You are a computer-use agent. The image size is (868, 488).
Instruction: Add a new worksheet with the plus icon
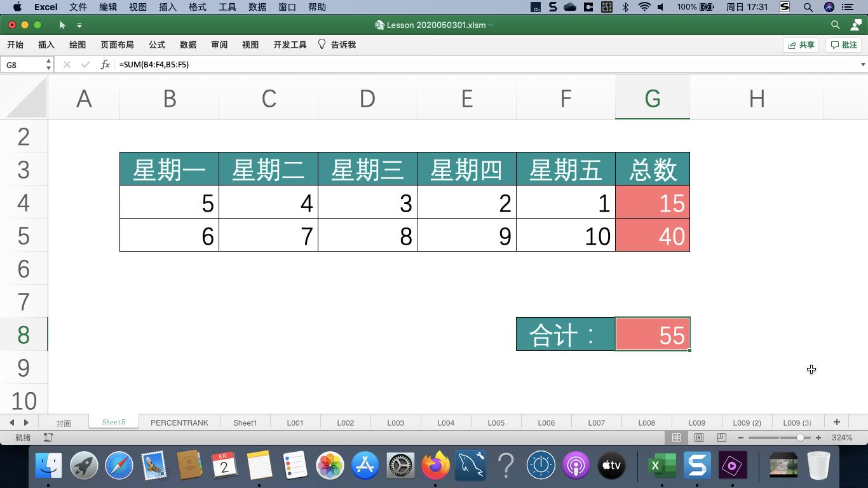(837, 422)
